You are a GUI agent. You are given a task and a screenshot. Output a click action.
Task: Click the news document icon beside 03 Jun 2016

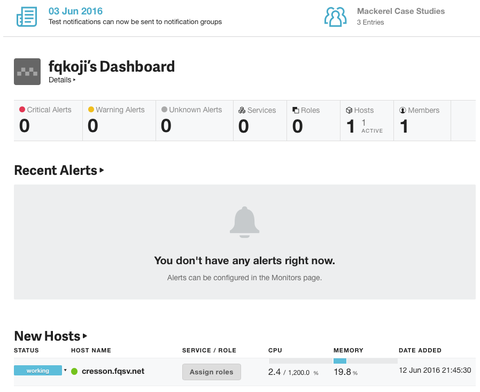point(27,17)
